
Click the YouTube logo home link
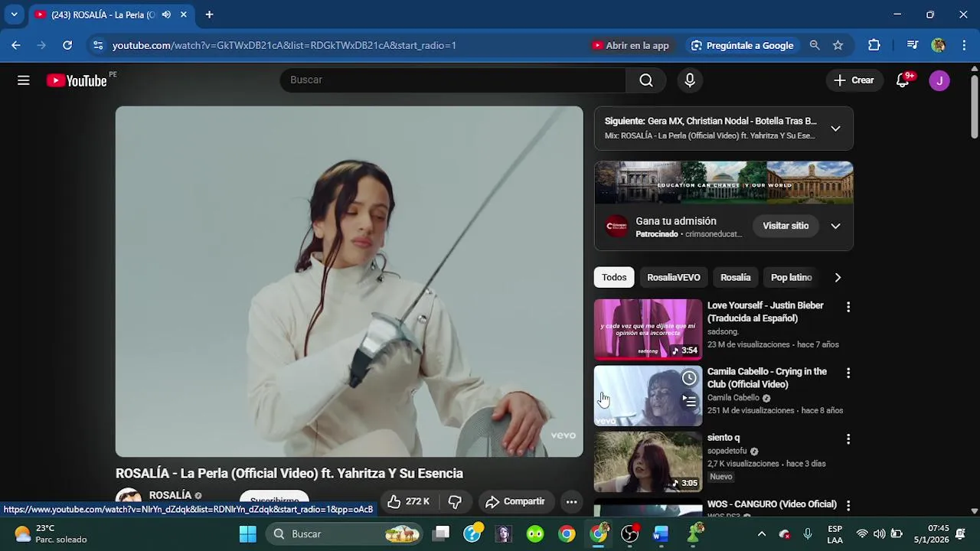(x=77, y=80)
